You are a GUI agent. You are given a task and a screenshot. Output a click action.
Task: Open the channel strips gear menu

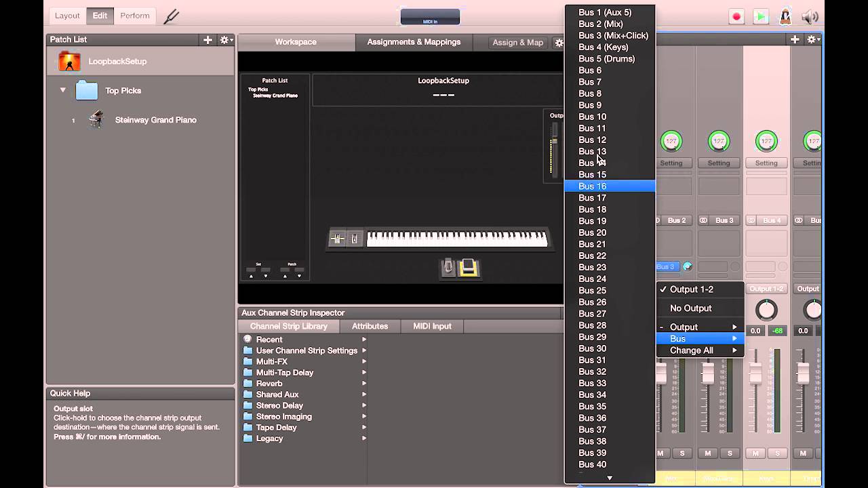(812, 40)
